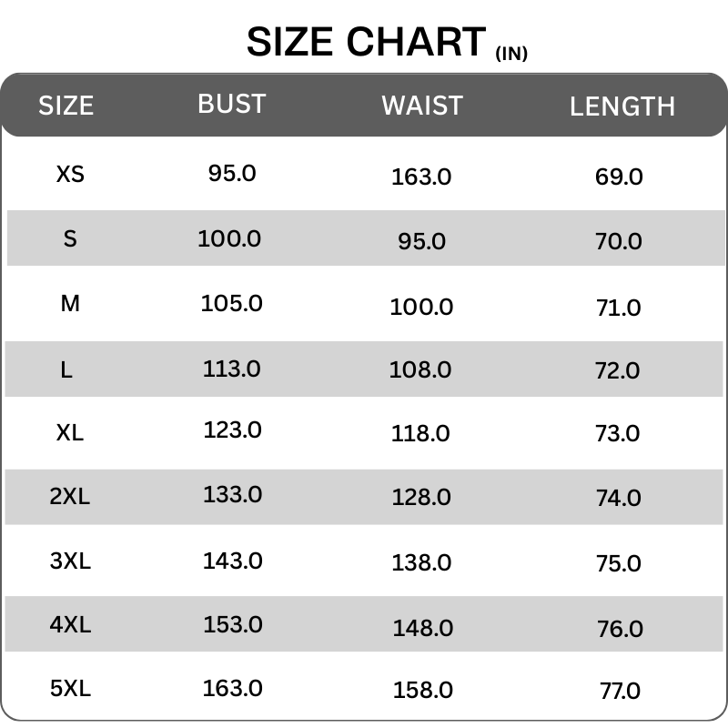This screenshot has height=728, width=728.
Task: Select the SIZE column header
Action: pos(66,106)
